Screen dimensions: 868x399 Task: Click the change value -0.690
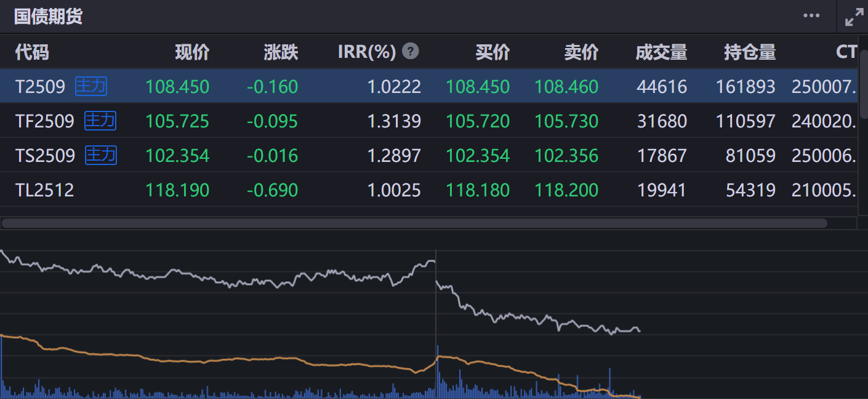(272, 190)
